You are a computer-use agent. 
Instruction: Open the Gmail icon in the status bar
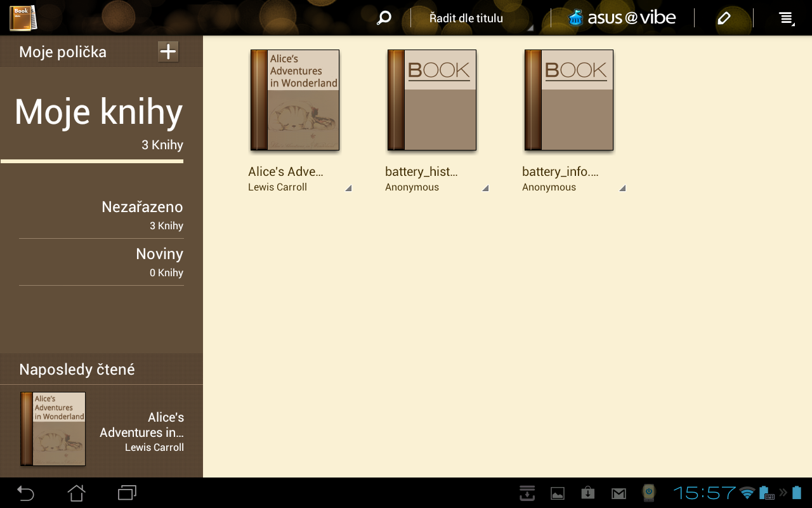tap(618, 493)
